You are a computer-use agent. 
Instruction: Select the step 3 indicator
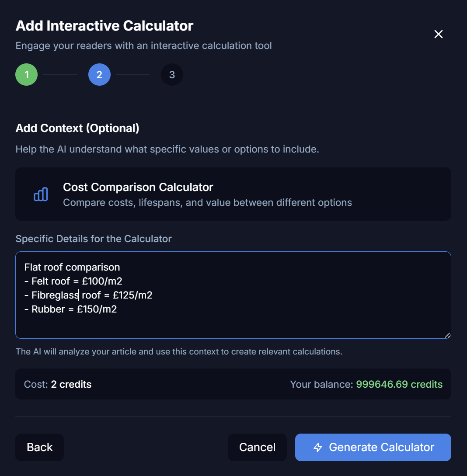[172, 74]
